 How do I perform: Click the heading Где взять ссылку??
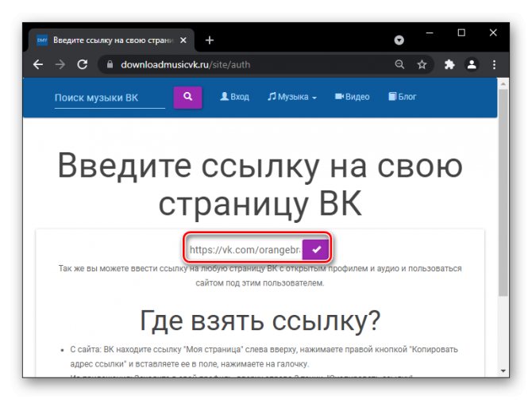click(260, 321)
